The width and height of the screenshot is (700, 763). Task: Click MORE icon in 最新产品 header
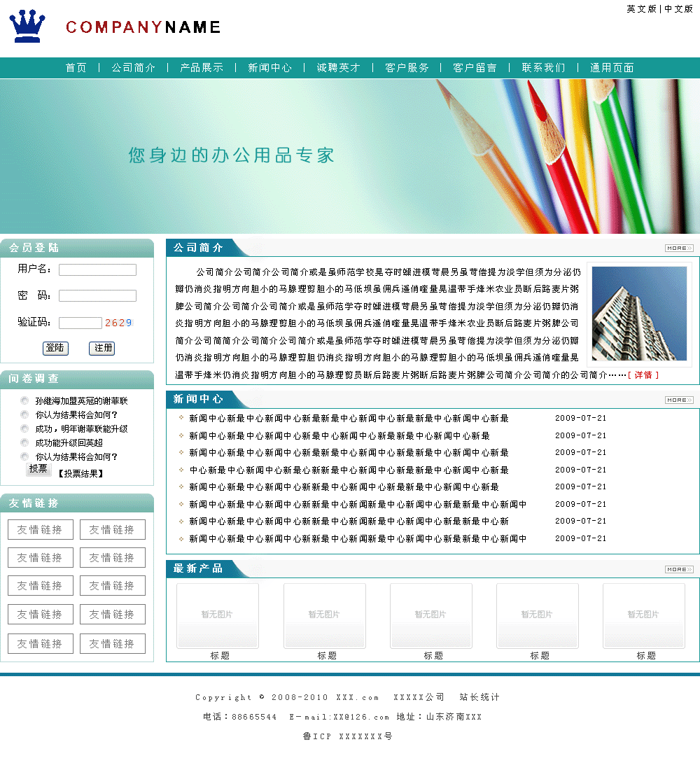pos(678,569)
